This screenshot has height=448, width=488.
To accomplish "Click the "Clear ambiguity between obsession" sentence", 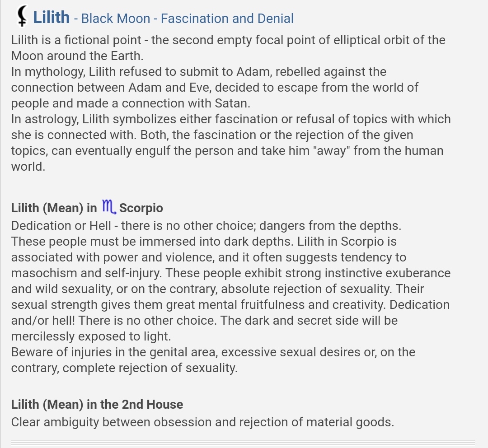I will (x=202, y=422).
